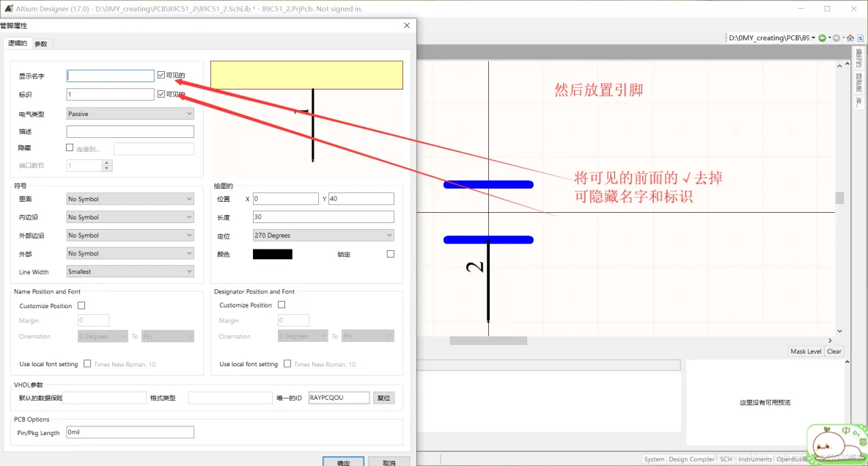868x466 pixels.
Task: Click the format type input field
Action: coord(230,398)
